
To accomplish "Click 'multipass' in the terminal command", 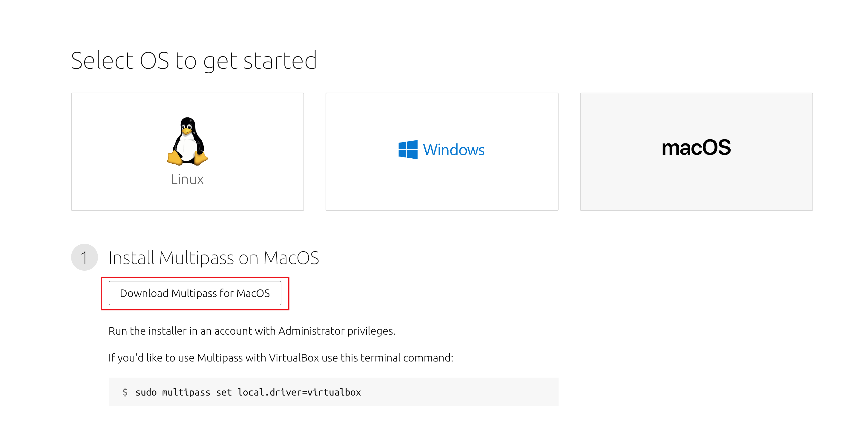I will tap(186, 393).
